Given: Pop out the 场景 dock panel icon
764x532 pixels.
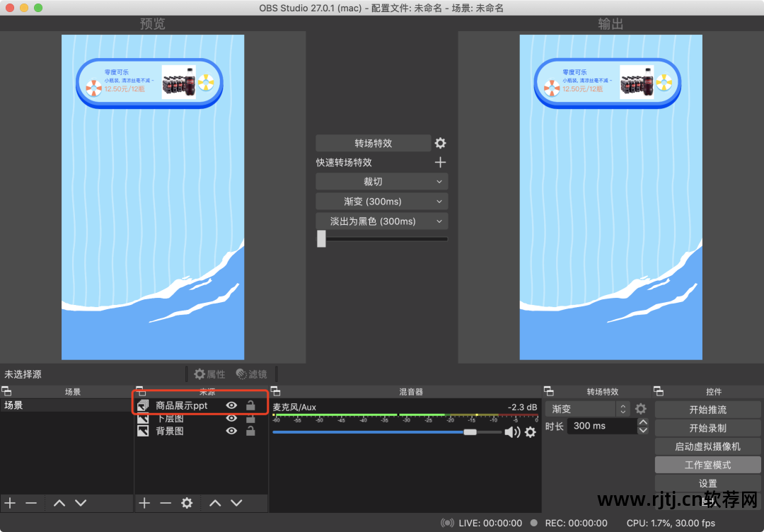Looking at the screenshot, I should coord(6,391).
